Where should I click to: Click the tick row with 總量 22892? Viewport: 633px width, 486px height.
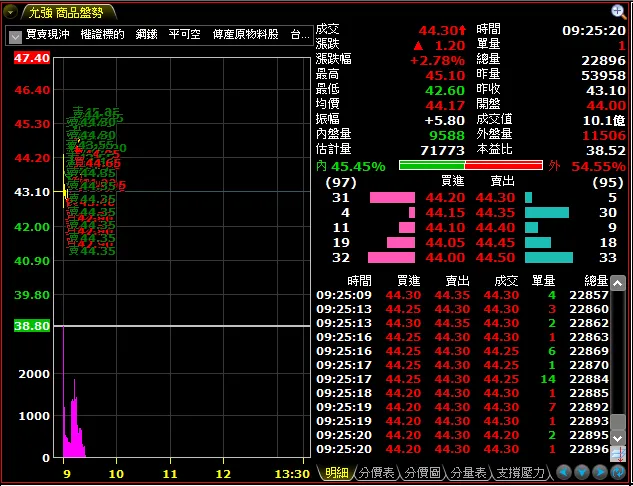point(463,407)
